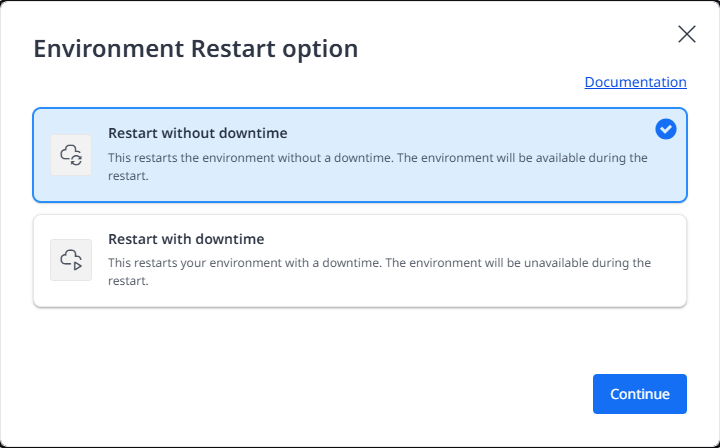The image size is (720, 448).
Task: Click the grey icon tile in the highlighted option
Action: [71, 155]
